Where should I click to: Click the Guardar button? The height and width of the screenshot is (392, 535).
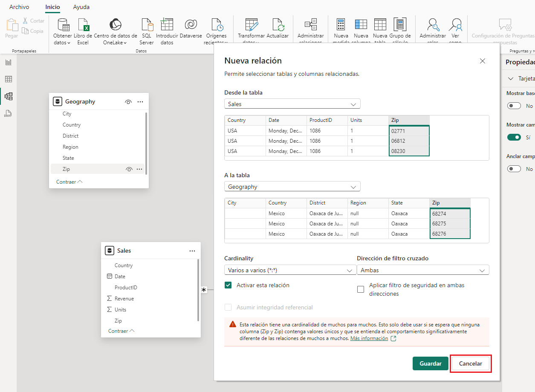point(430,363)
